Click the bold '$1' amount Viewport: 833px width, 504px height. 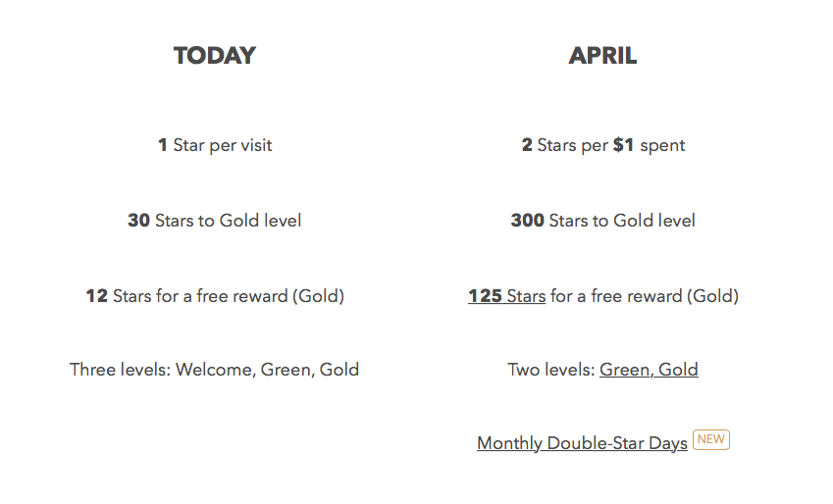(x=623, y=144)
